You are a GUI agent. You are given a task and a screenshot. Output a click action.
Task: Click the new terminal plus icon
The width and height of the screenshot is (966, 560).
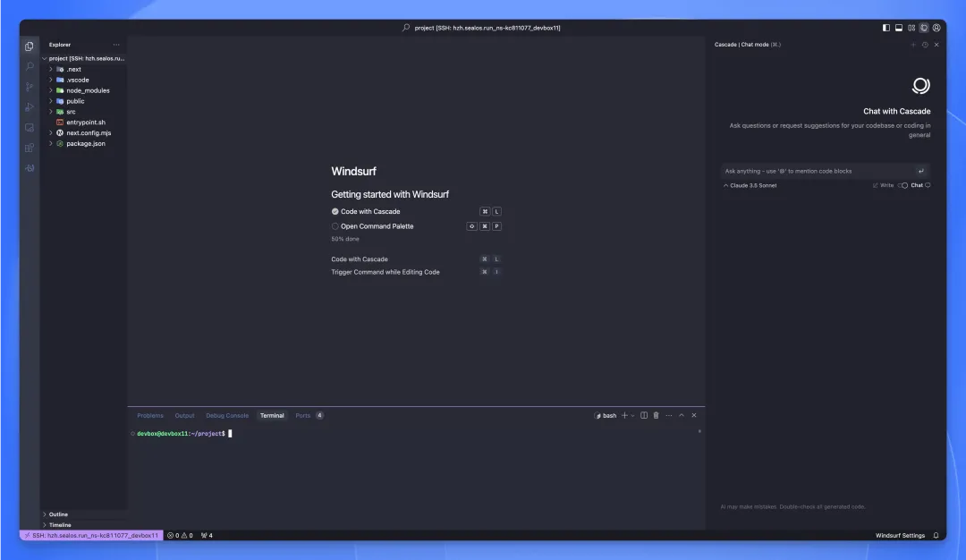pos(624,415)
